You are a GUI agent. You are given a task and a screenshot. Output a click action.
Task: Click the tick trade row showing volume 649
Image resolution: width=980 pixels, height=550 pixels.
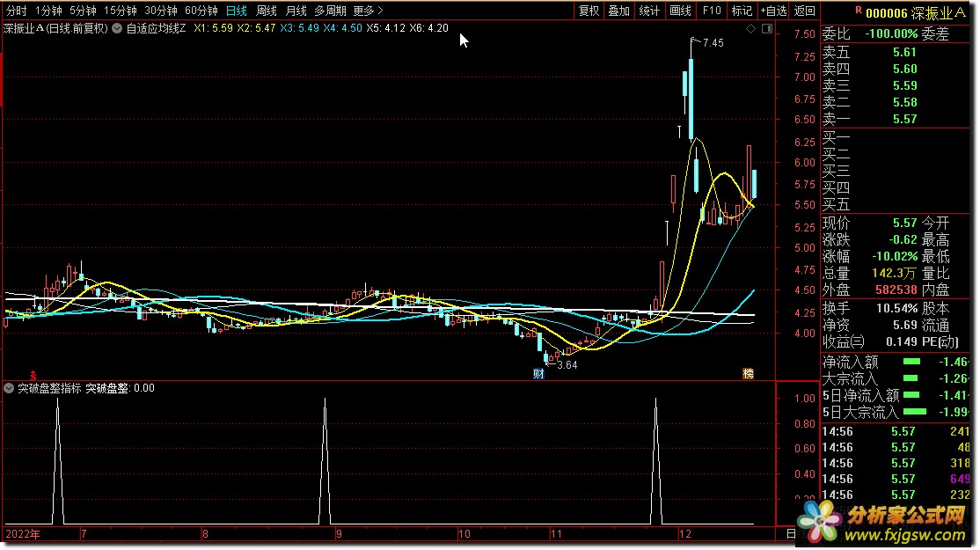896,480
